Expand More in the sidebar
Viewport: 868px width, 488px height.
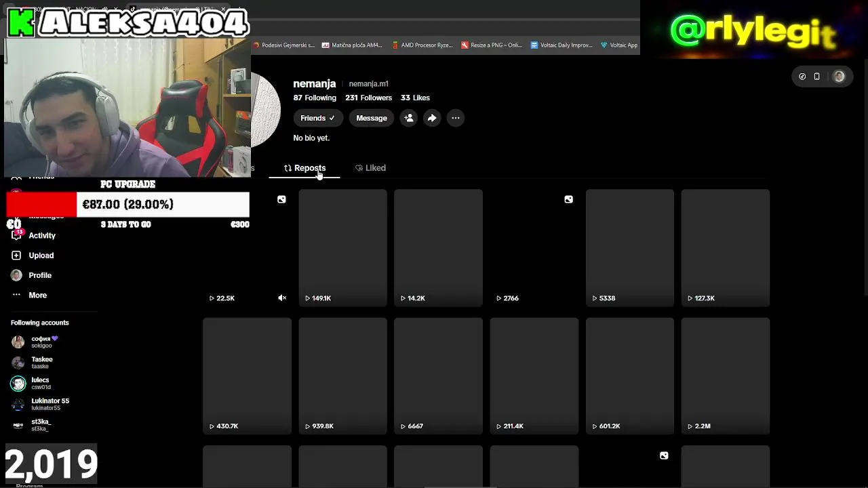click(38, 296)
